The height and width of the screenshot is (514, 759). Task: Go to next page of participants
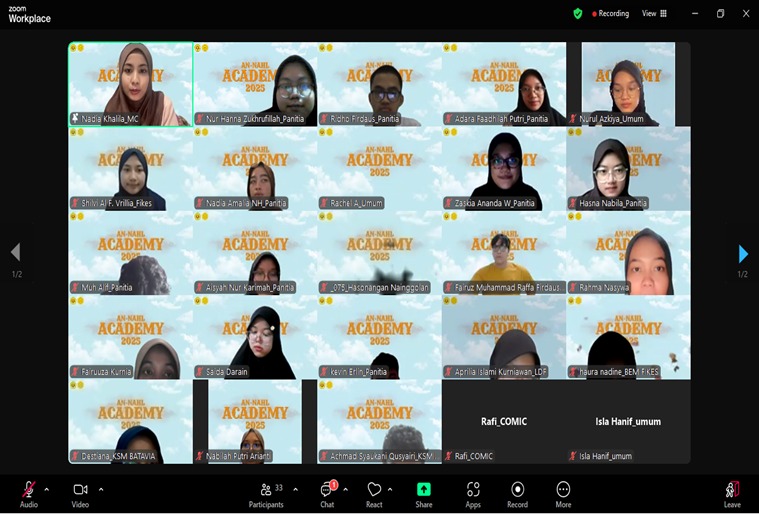coord(742,253)
